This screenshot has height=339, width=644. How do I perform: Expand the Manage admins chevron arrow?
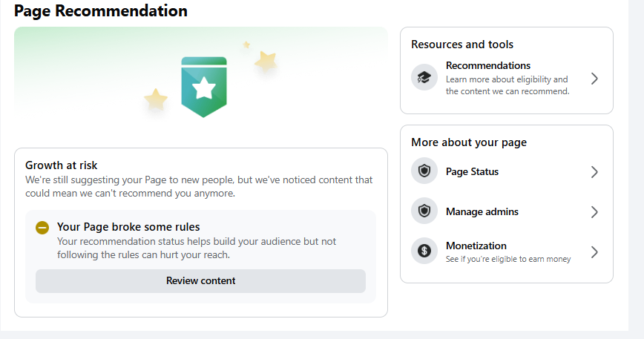click(594, 212)
